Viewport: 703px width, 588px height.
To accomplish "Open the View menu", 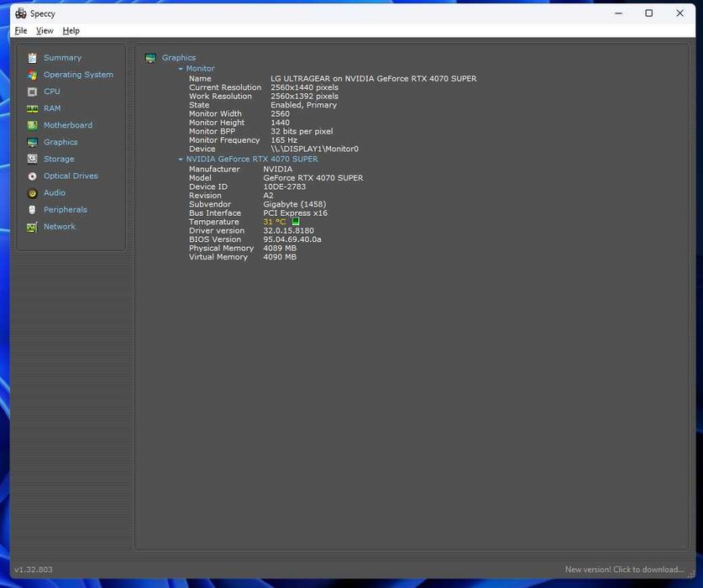I will [45, 30].
